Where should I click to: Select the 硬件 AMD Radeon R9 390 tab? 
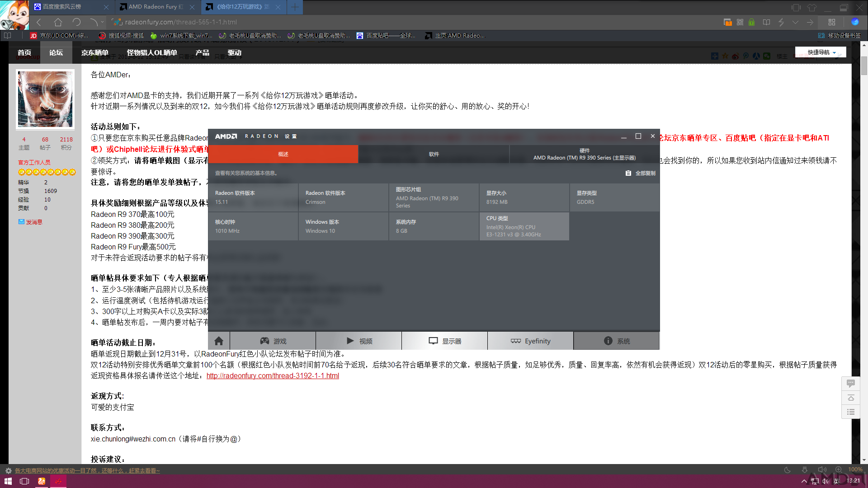pos(585,154)
